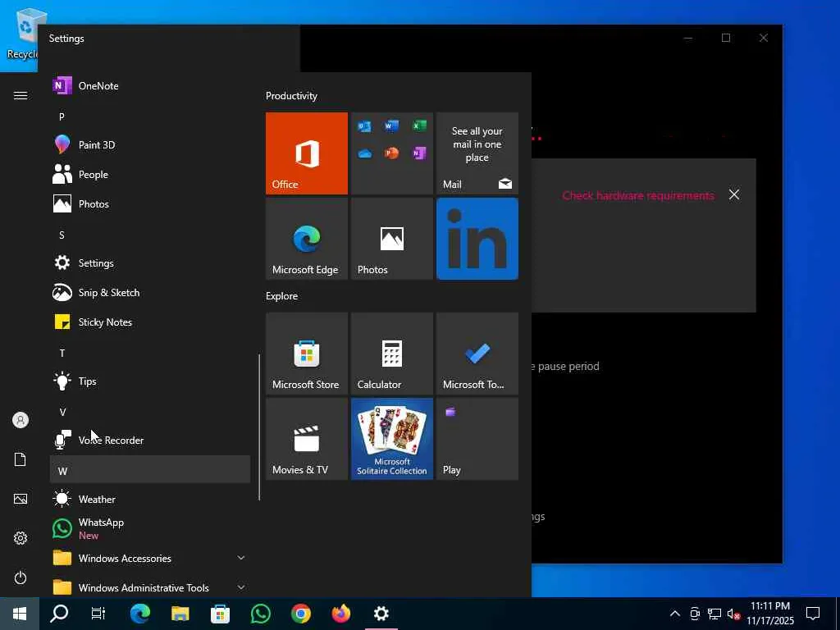
Task: Launch Snip & Sketch
Action: pos(150,293)
